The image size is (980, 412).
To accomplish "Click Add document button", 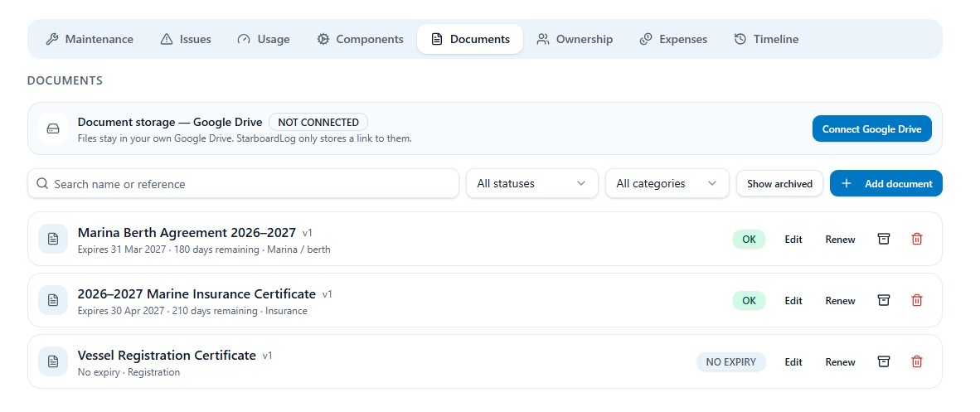I will (x=885, y=184).
